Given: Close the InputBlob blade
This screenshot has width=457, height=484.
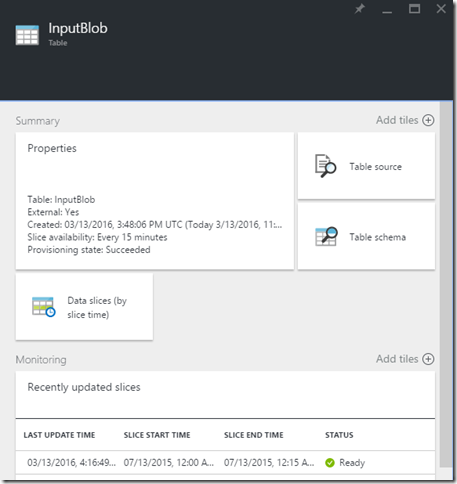Looking at the screenshot, I should [x=441, y=9].
